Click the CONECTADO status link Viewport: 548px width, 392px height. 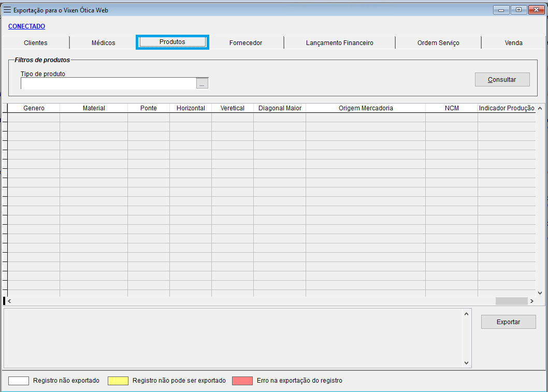pos(26,26)
